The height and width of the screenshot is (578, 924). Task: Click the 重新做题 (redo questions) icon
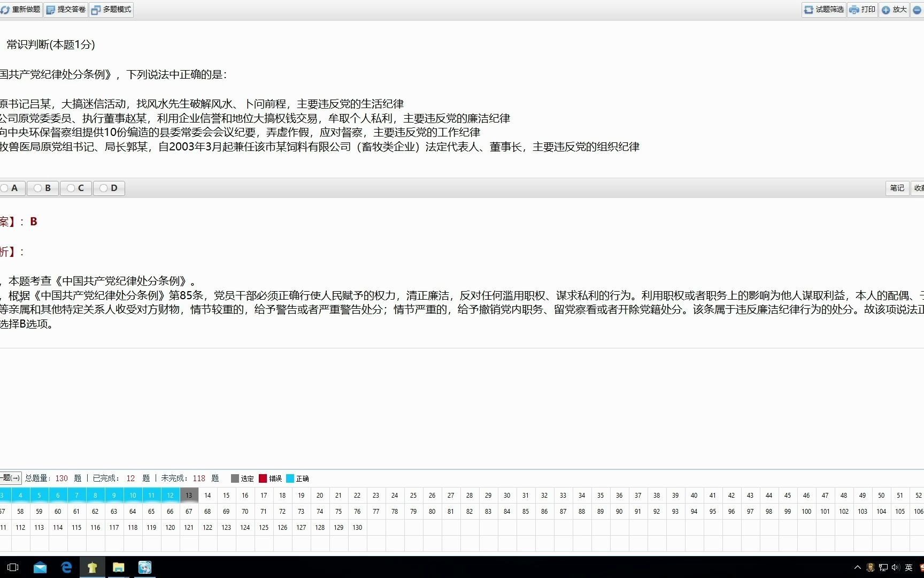21,9
